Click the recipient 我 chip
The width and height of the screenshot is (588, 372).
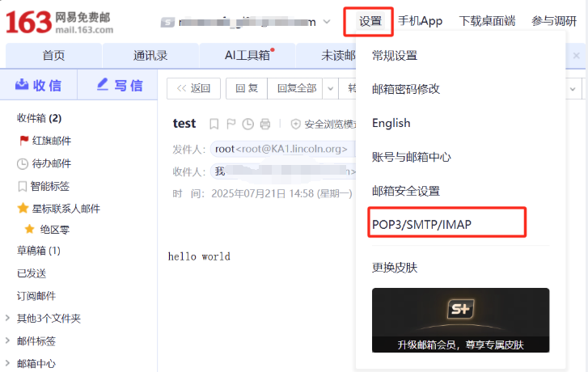[283, 171]
